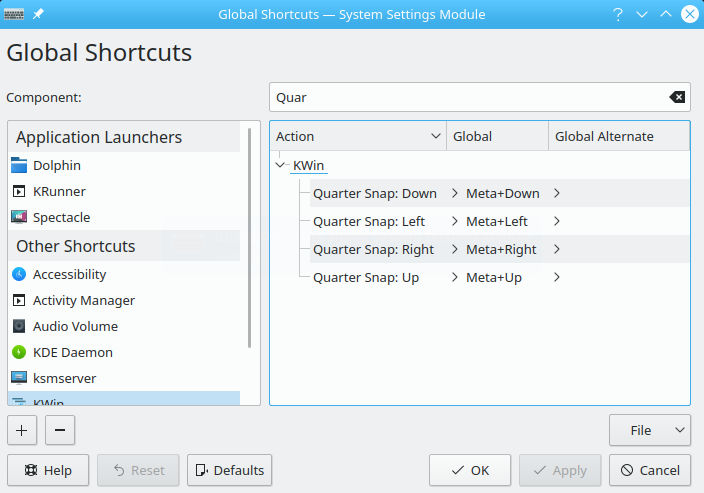The width and height of the screenshot is (704, 493).
Task: Expand alternate shortcut after Meta+Up
Action: click(x=557, y=277)
